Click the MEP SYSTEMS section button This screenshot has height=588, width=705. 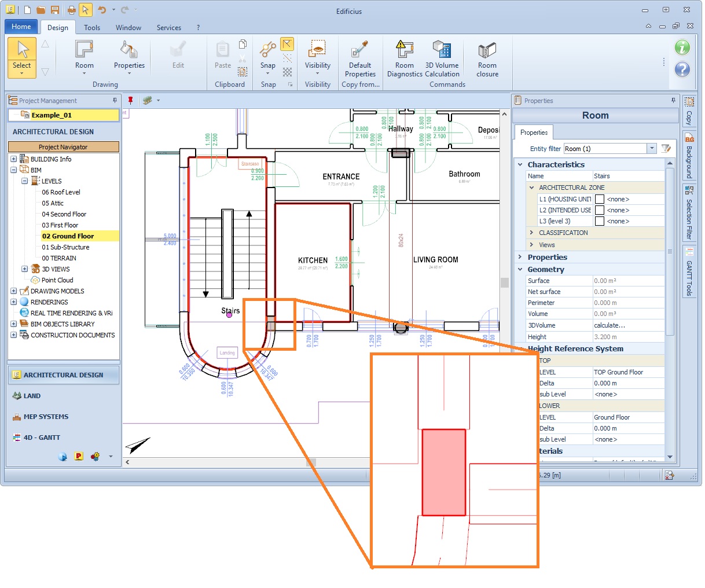coord(46,417)
